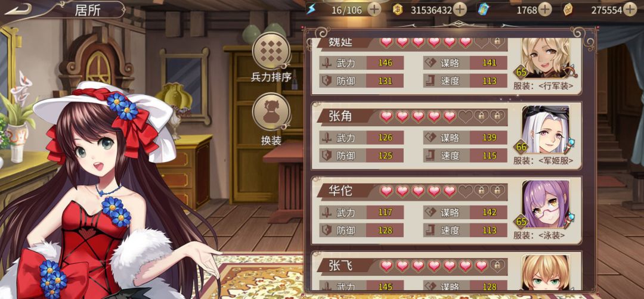Open the 换装 costume change icon
The height and width of the screenshot is (299, 644).
(x=271, y=113)
